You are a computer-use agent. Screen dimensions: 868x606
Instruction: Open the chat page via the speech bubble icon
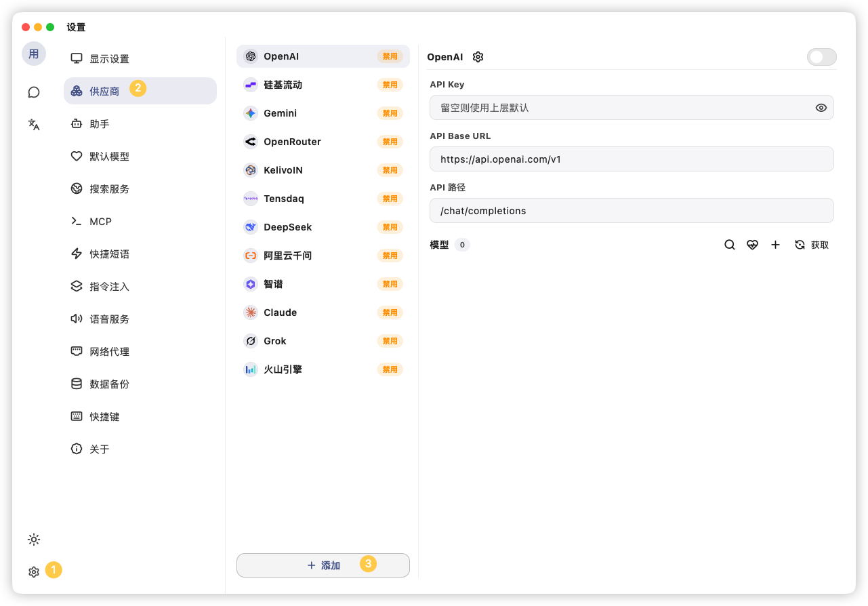click(x=33, y=92)
